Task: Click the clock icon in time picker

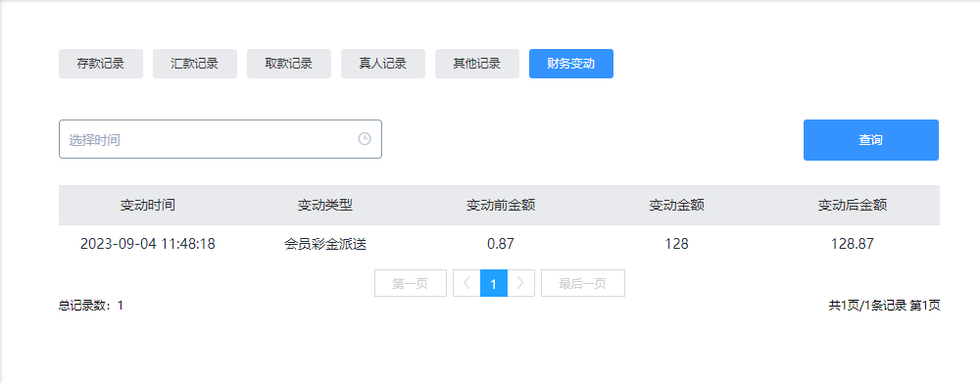Action: (x=365, y=139)
